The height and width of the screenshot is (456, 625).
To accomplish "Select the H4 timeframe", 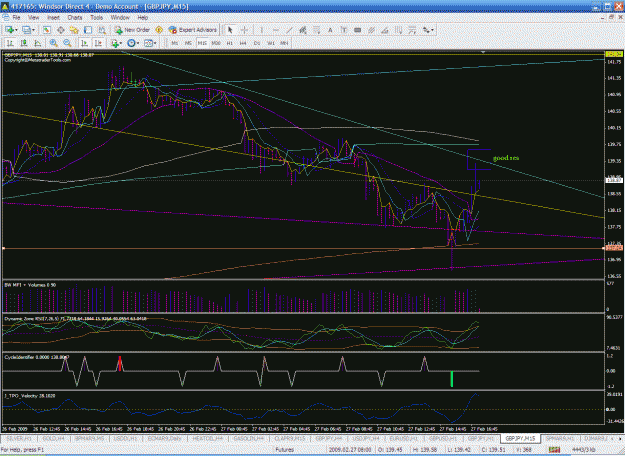I will tap(243, 43).
